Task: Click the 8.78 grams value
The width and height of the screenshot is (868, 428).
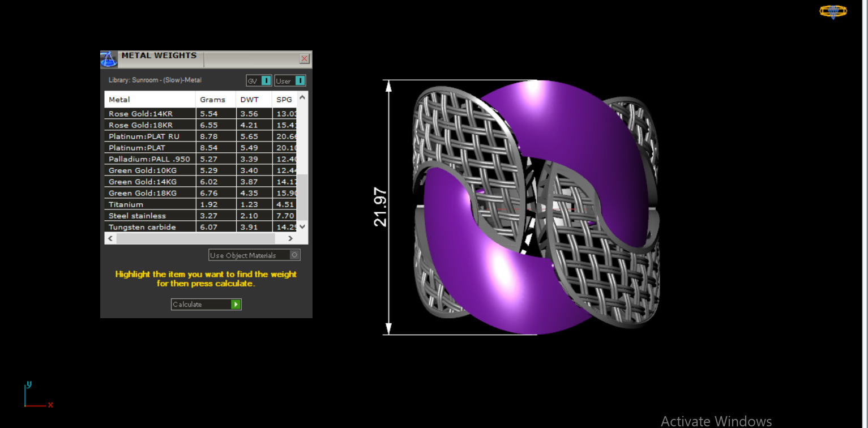Action: 209,136
